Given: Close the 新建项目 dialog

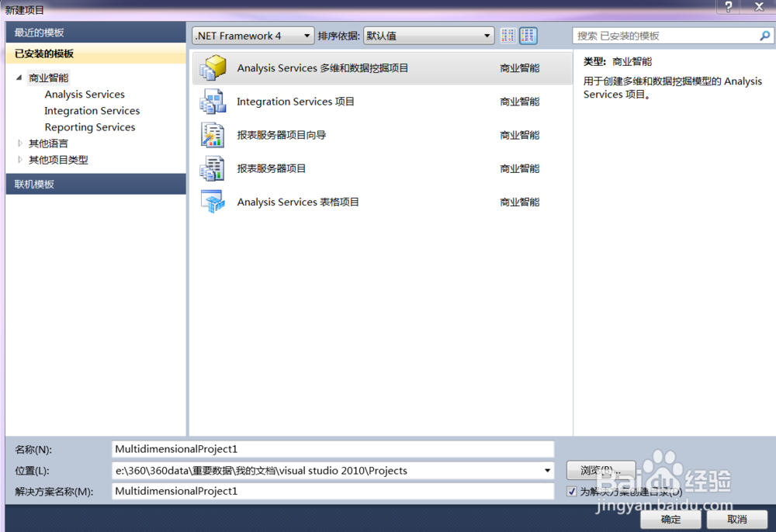Looking at the screenshot, I should (759, 7).
